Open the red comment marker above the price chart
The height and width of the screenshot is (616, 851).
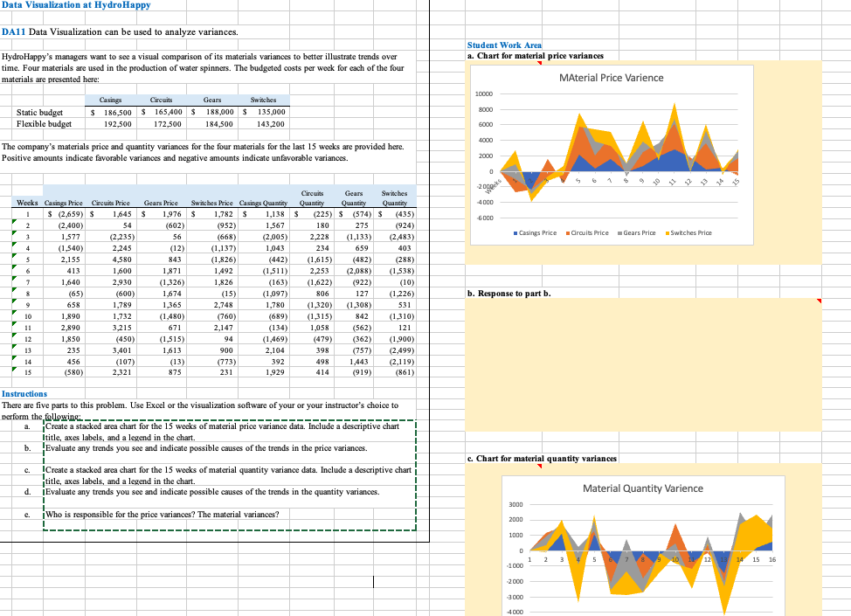(540, 64)
